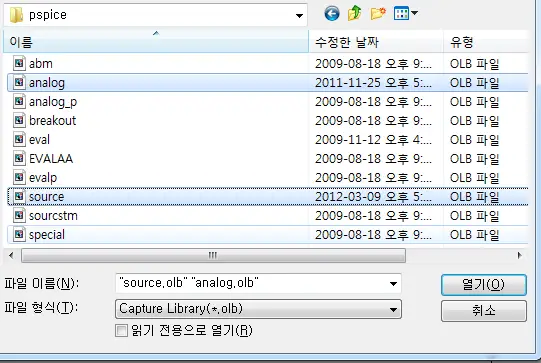This screenshot has height=363, width=541.
Task: Select the analog_p file name
Action: [x=53, y=102]
